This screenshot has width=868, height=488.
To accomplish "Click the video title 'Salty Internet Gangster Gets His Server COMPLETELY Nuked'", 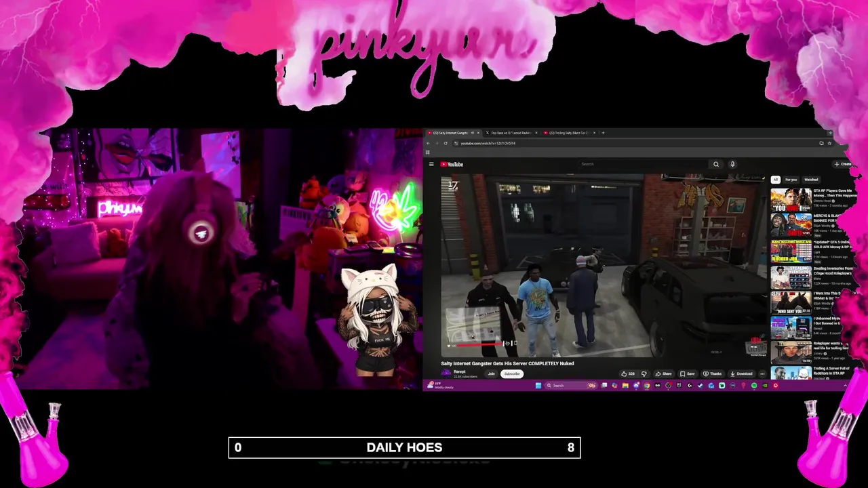I will (x=507, y=363).
